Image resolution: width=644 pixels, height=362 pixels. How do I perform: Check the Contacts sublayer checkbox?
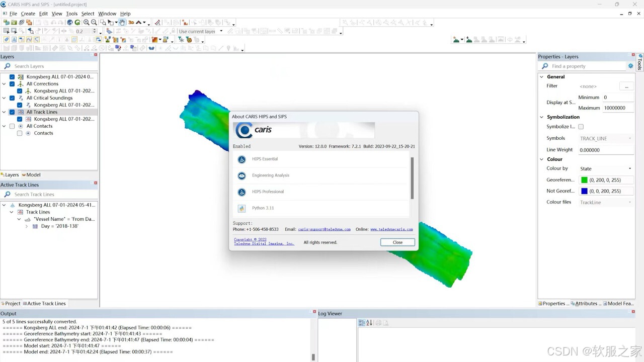point(20,133)
